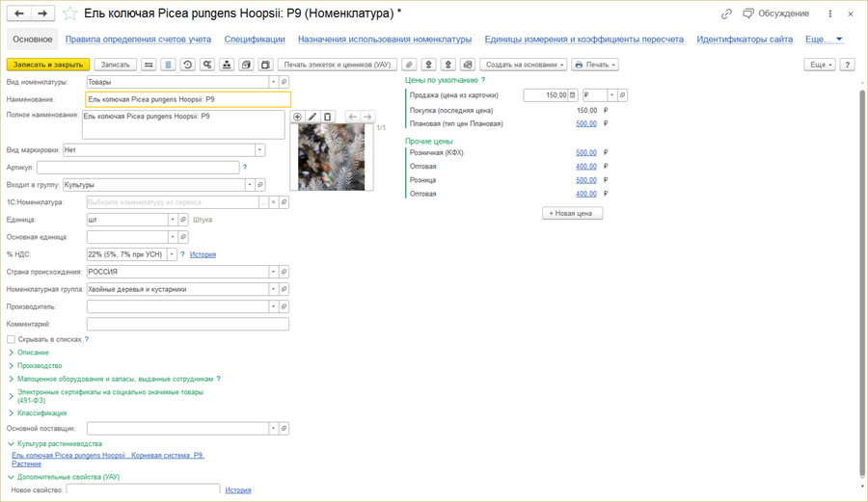Open help for Артикул field

(245, 167)
